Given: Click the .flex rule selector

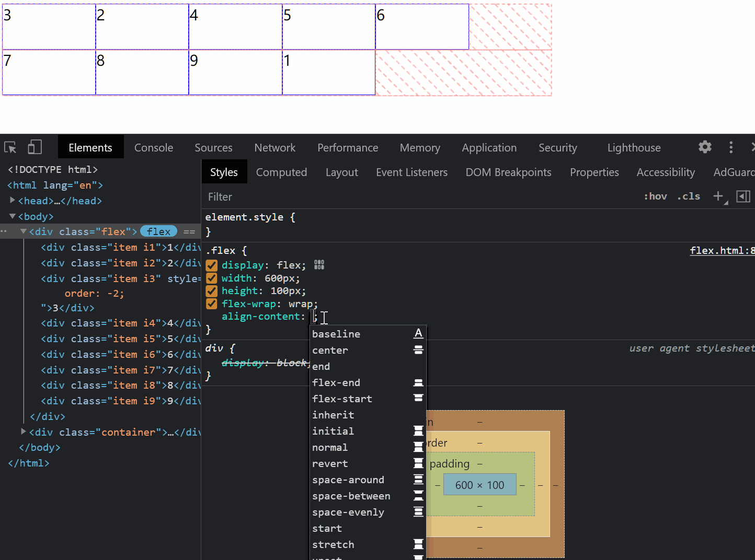Looking at the screenshot, I should (x=221, y=251).
